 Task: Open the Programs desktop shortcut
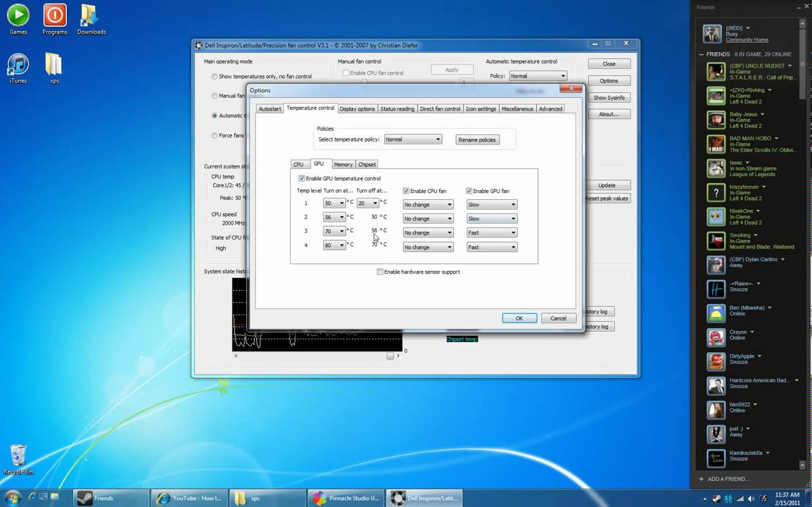coord(54,19)
